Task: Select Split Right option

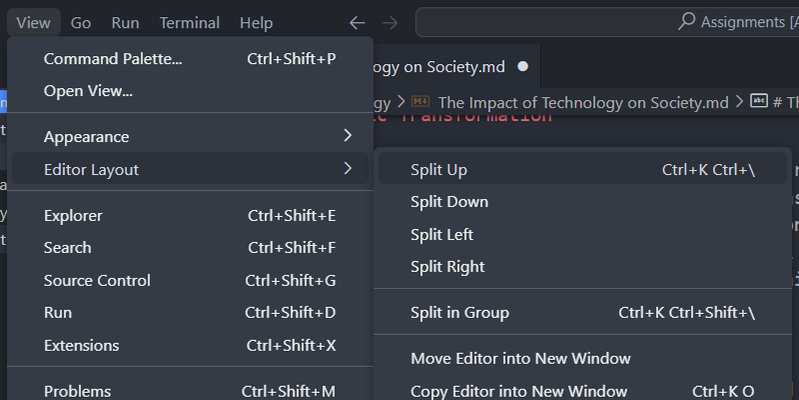Action: (447, 266)
